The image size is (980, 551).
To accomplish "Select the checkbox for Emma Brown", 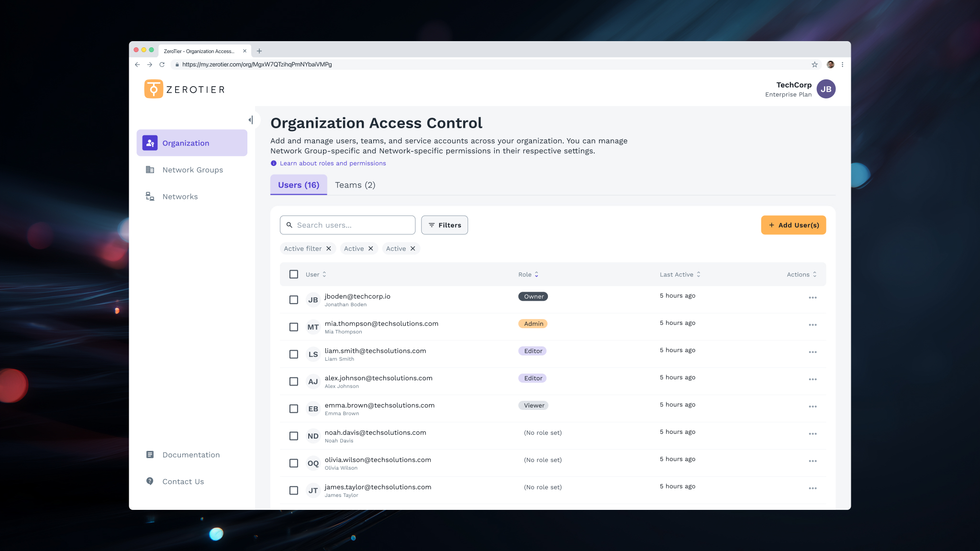I will [x=294, y=409].
